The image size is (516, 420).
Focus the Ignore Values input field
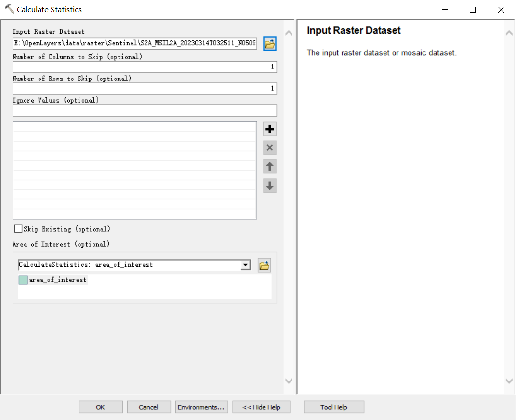[x=145, y=110]
